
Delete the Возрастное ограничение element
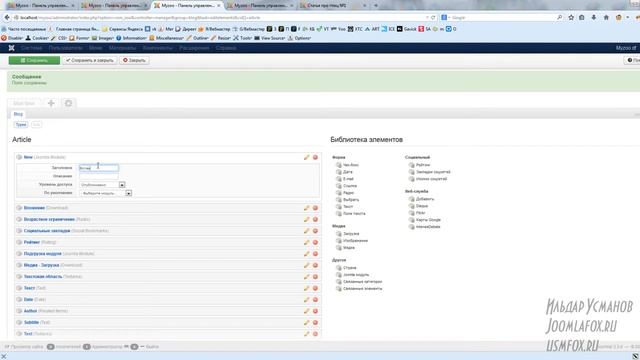pos(315,219)
